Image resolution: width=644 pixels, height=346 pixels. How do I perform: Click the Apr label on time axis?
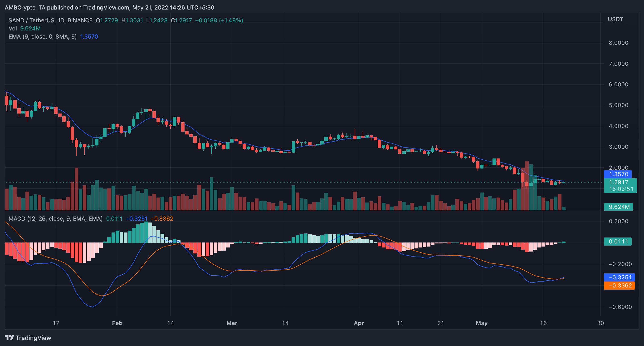[359, 323]
